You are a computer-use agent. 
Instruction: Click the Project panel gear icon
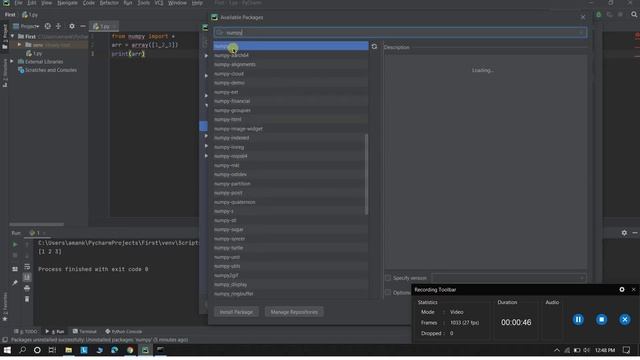point(72,26)
